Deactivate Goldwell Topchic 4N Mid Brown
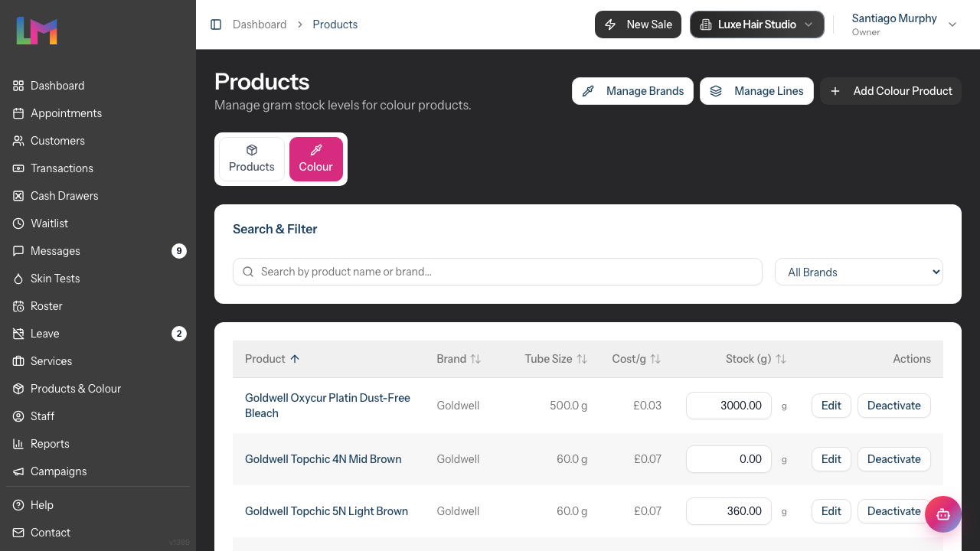This screenshot has width=980, height=551. pyautogui.click(x=894, y=459)
